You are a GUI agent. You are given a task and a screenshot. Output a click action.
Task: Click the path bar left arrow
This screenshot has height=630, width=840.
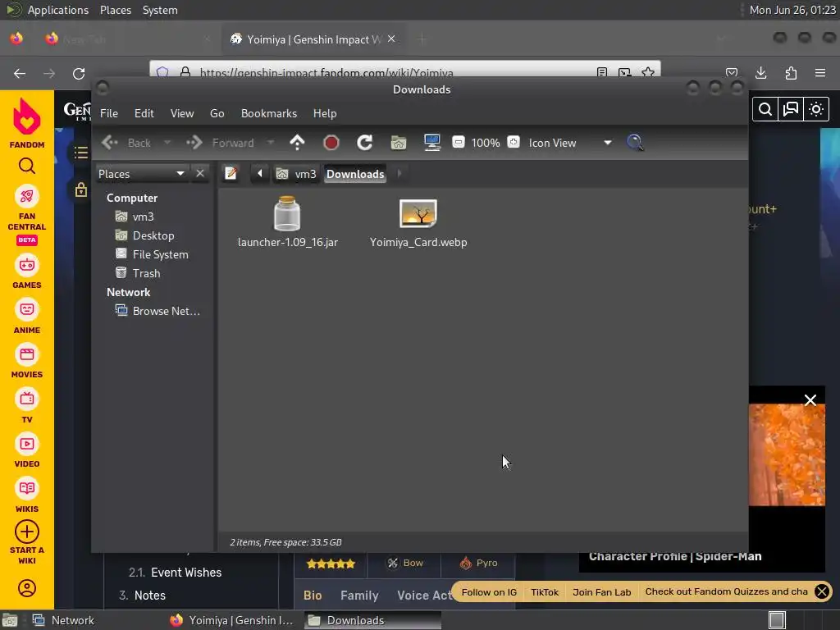tap(260, 174)
